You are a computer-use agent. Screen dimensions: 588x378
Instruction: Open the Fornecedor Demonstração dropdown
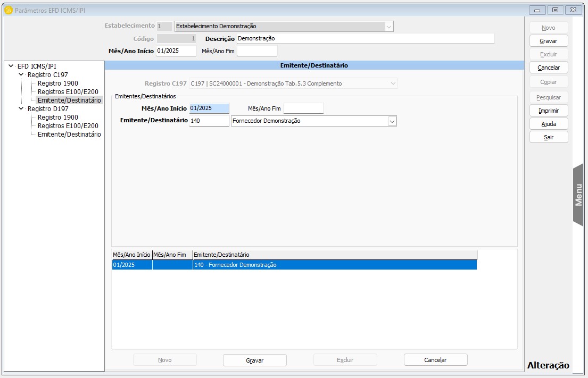(392, 121)
